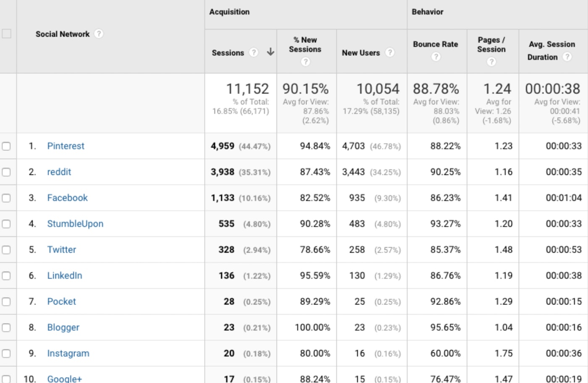Screen dimensions: 588x383
Task: Open the Facebook social network link
Action: click(x=67, y=198)
